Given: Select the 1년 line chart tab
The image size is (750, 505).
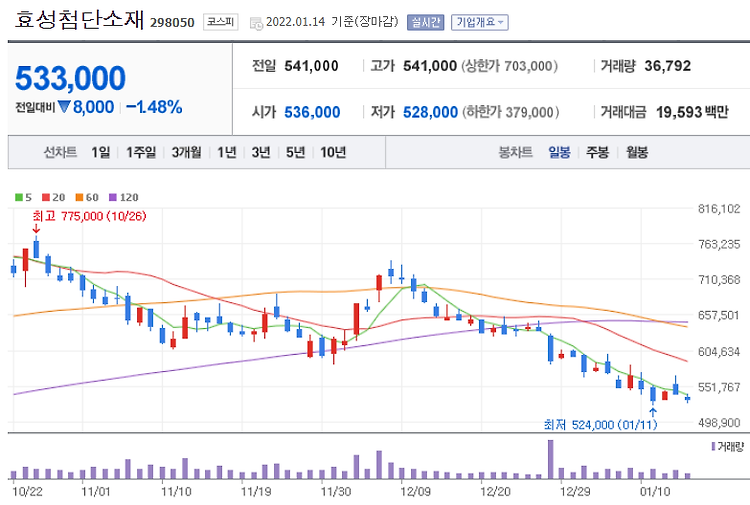Looking at the screenshot, I should click(x=227, y=152).
